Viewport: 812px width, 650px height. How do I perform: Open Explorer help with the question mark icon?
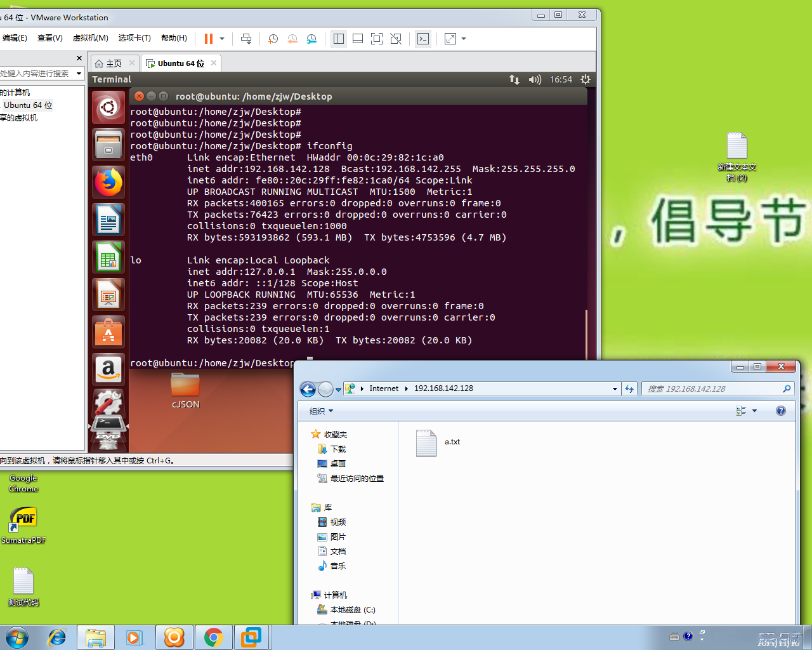coord(781,411)
